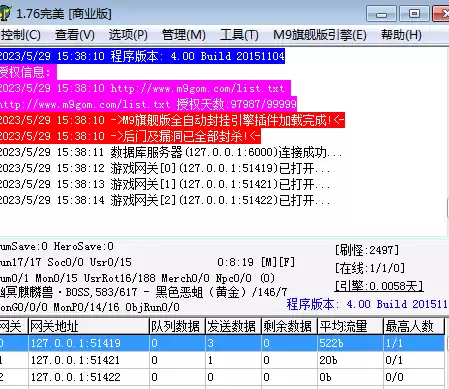Open the 管理(M) menu
This screenshot has height=389, width=449.
pos(183,35)
